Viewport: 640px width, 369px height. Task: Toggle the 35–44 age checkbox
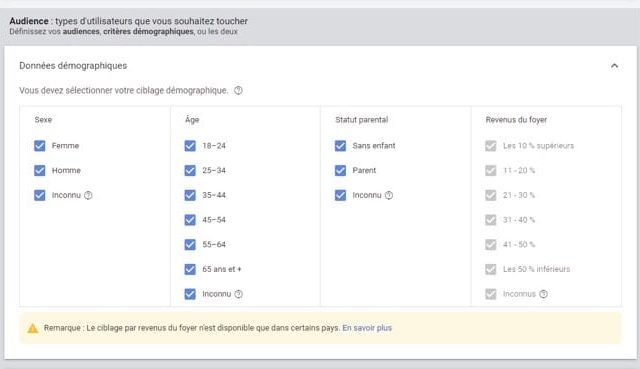click(x=190, y=195)
